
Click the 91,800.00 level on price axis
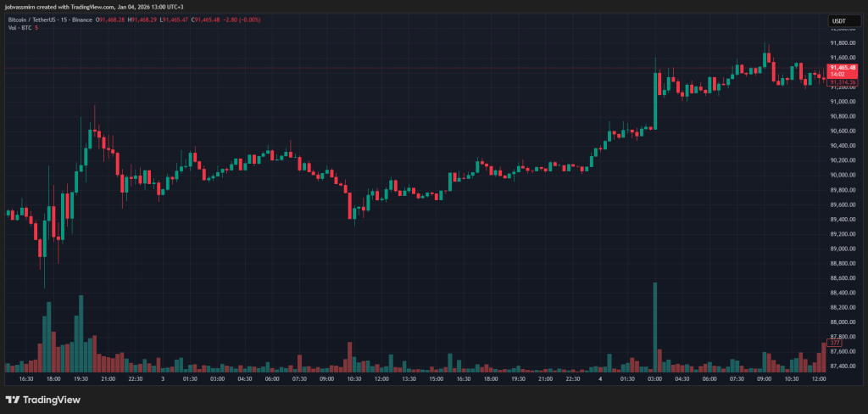click(x=842, y=42)
